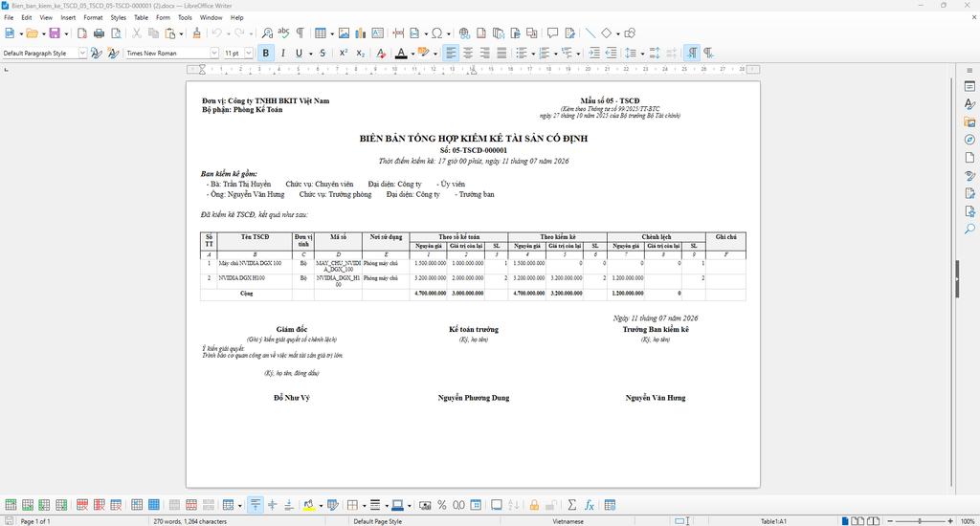Click the word count in status bar
The image size is (980, 526).
(x=190, y=521)
